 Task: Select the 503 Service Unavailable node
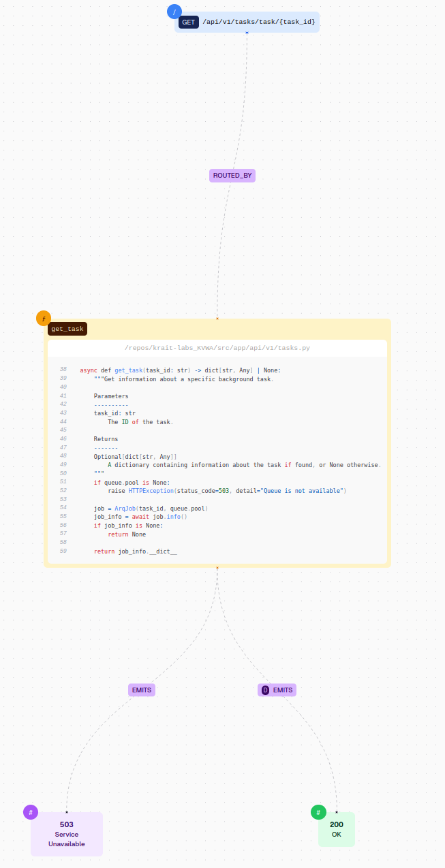67,834
